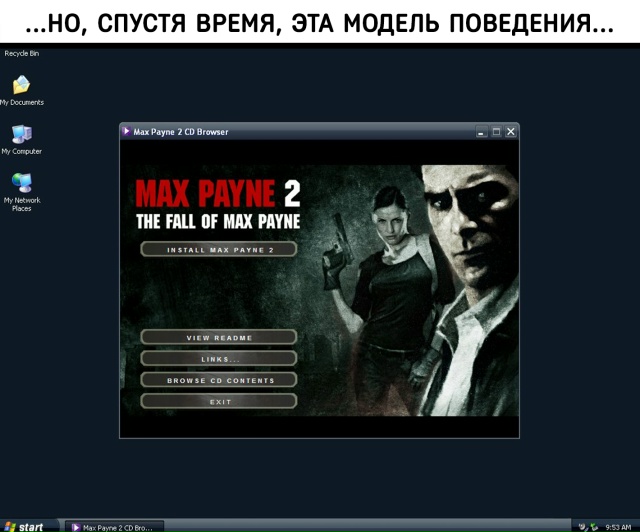Maximize the CD Browser window
The width and height of the screenshot is (640, 532).
496,131
